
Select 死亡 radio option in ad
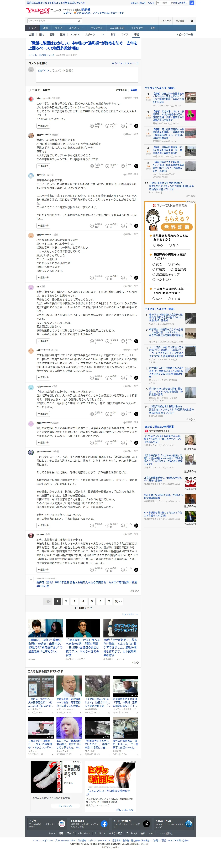(154, 265)
